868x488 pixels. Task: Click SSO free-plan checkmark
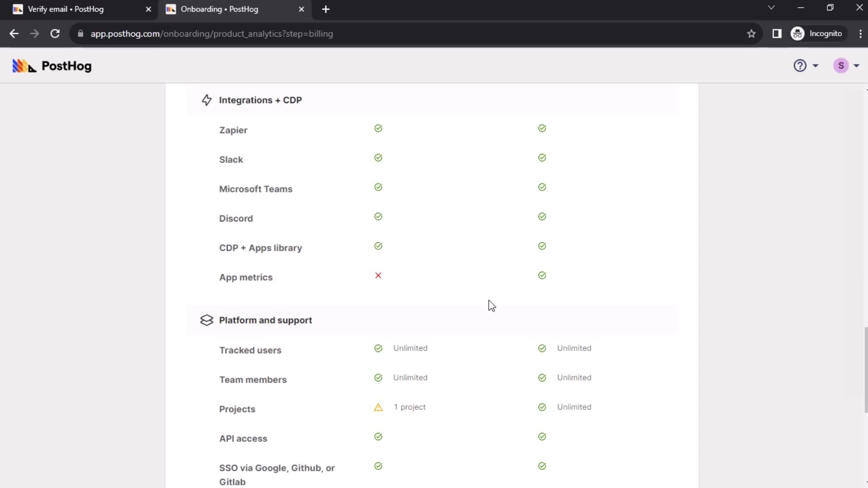click(x=378, y=466)
